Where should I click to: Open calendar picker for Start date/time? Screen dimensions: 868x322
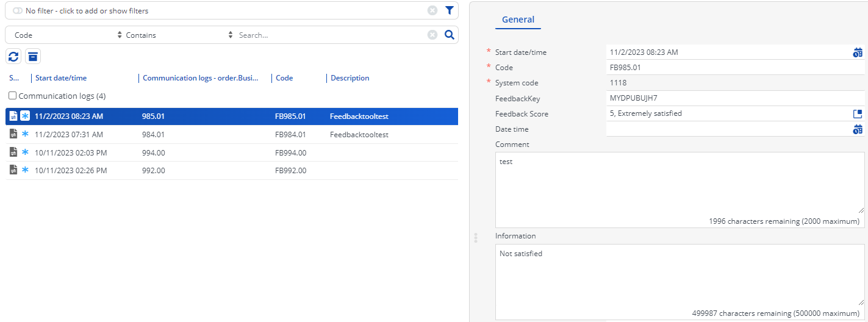point(858,52)
